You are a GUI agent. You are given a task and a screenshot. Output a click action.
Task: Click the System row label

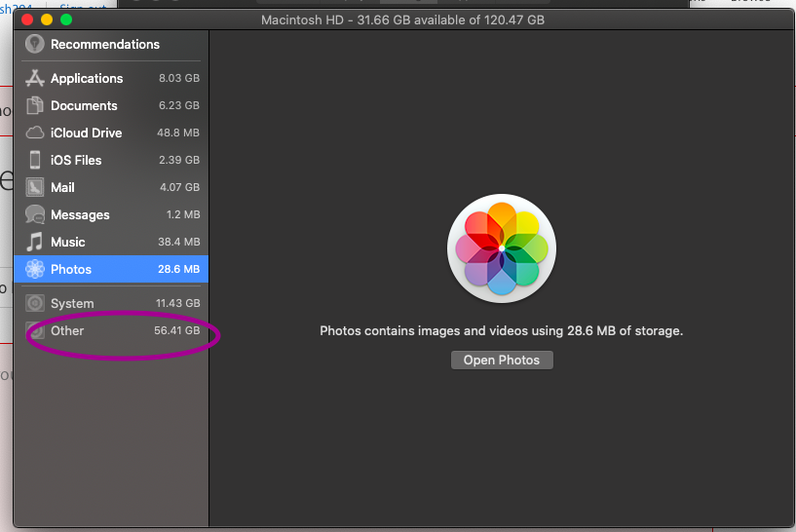pos(72,304)
